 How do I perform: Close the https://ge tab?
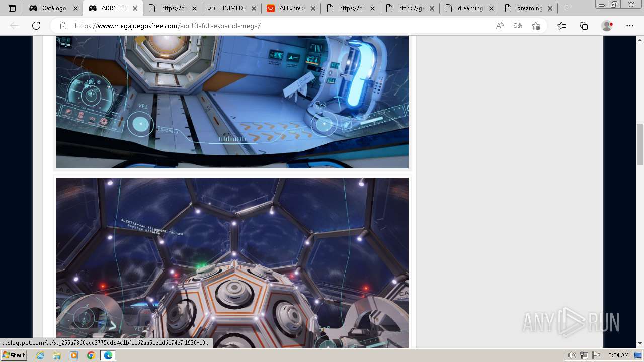tap(432, 8)
